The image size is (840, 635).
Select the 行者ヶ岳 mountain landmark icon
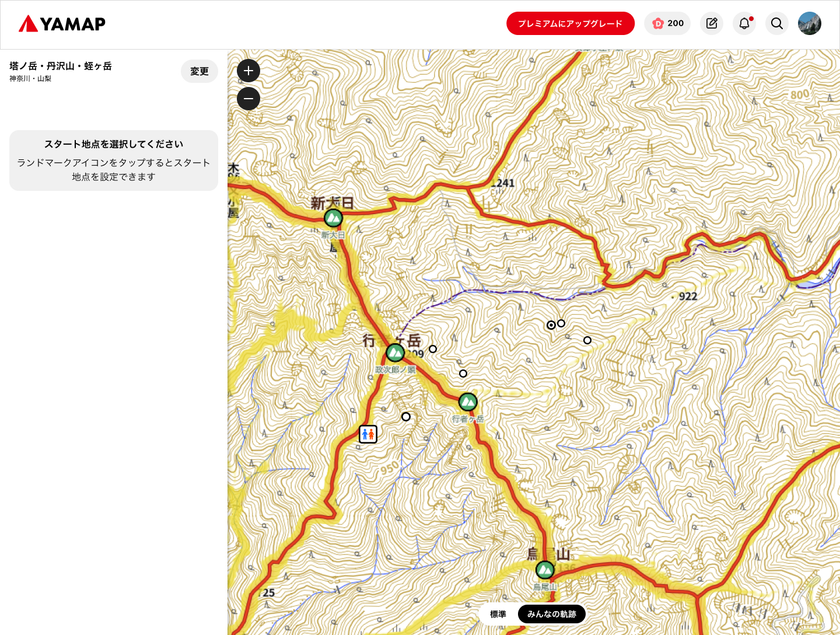point(468,402)
